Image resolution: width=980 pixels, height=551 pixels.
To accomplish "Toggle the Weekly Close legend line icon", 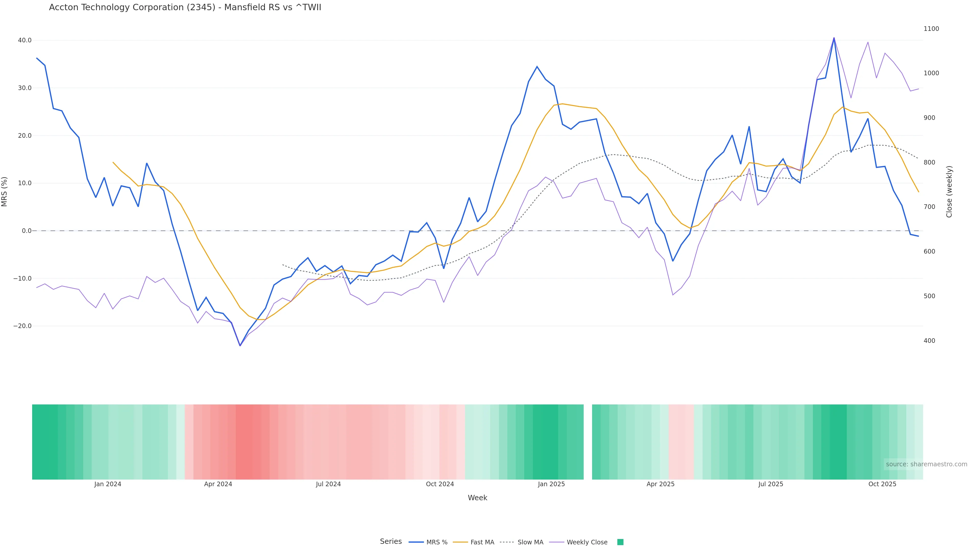I will pyautogui.click(x=556, y=542).
